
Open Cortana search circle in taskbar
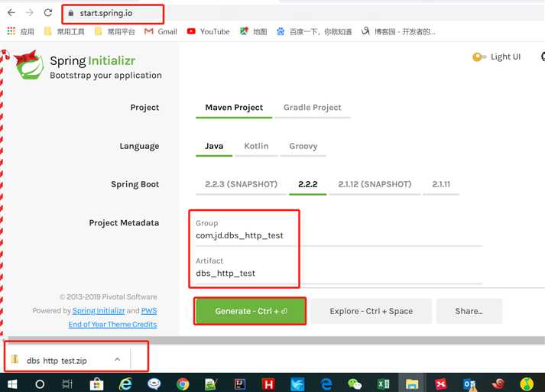point(40,384)
